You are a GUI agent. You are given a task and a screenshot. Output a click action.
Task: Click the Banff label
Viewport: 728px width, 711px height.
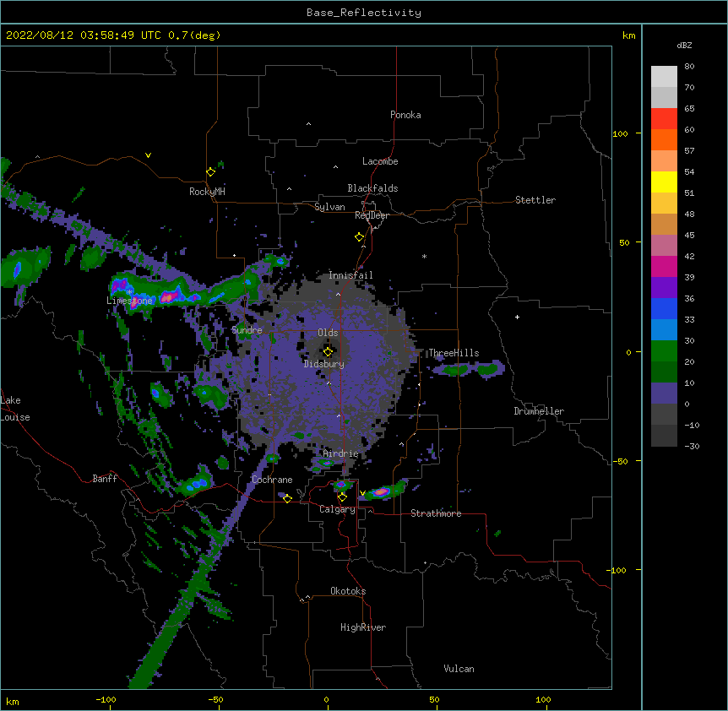point(105,479)
